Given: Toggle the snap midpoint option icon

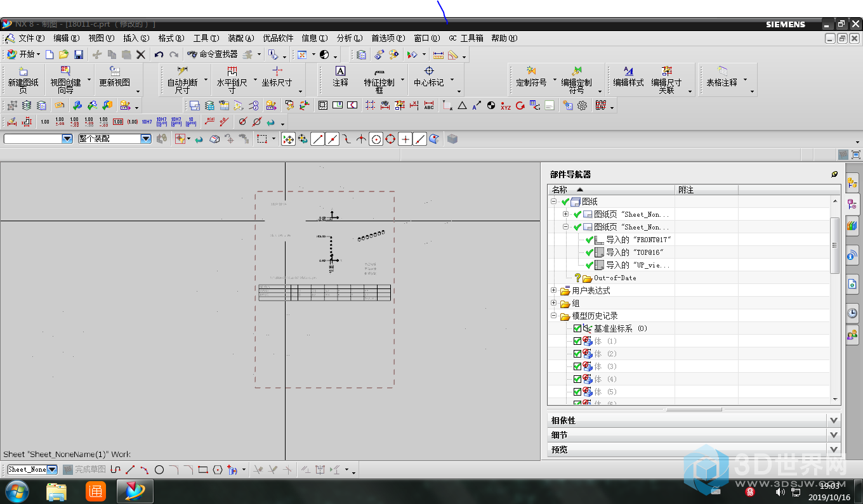Looking at the screenshot, I should (333, 139).
